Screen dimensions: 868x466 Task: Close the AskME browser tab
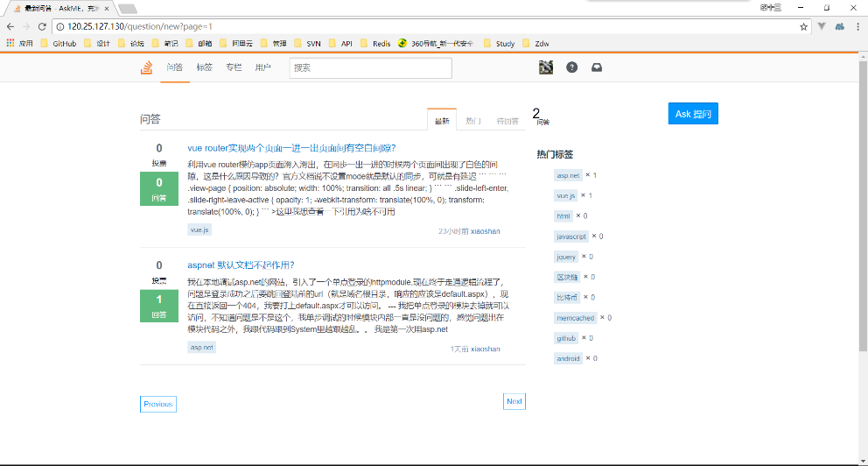tap(106, 8)
